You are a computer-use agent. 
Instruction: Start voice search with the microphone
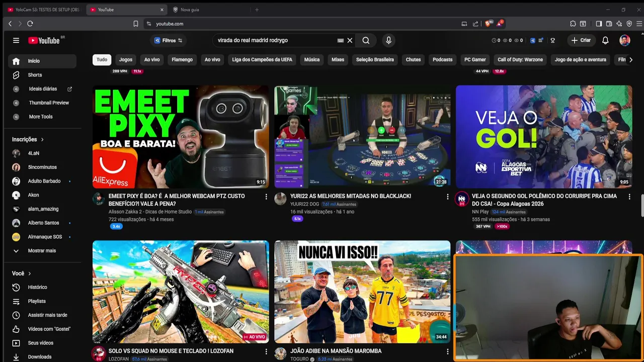(x=388, y=40)
